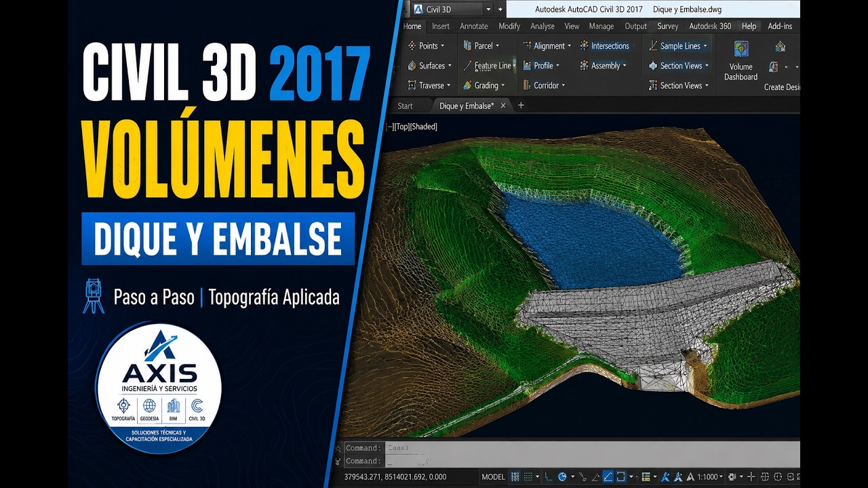Click the Sample Lines tool
Screen dimensions: 868x488
coord(678,46)
